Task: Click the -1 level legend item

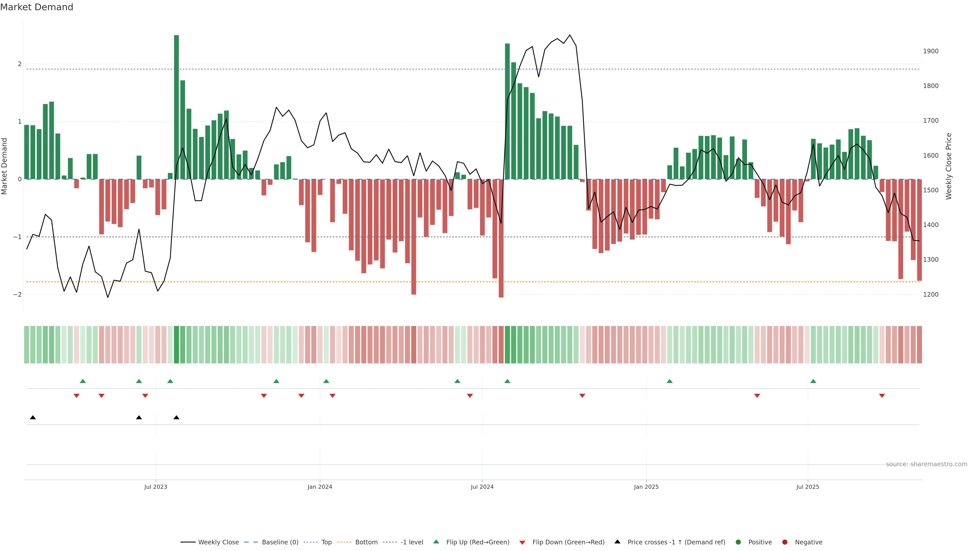Action: tap(412, 542)
